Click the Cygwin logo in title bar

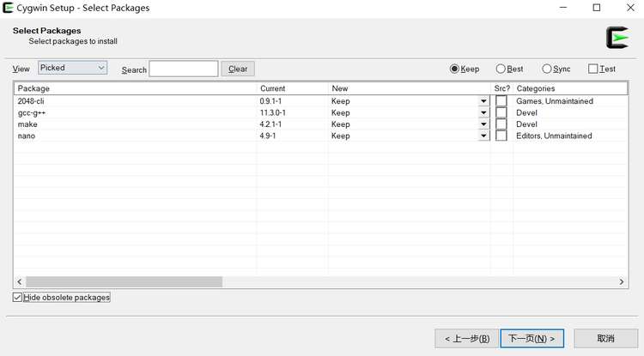(8, 8)
